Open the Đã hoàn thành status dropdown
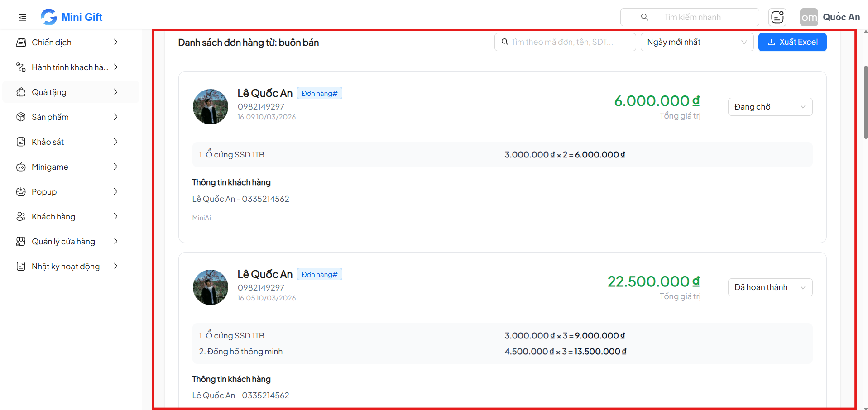The image size is (868, 410). click(770, 287)
